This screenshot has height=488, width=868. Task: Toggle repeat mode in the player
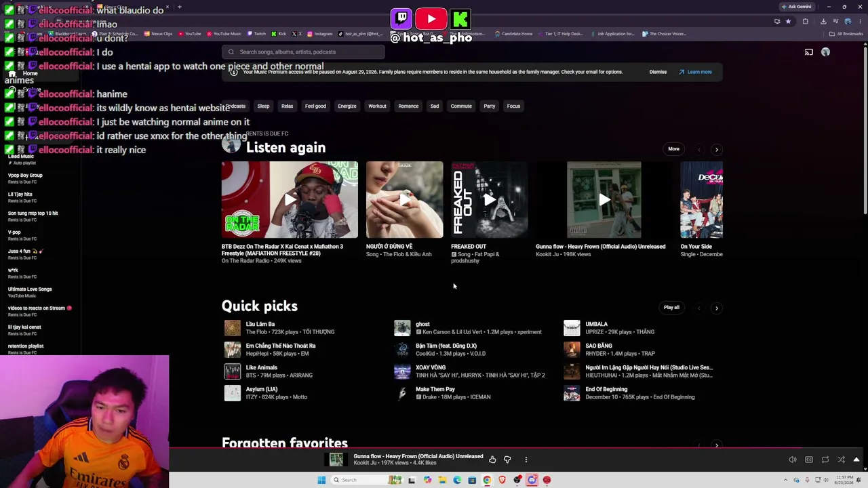coord(825,460)
